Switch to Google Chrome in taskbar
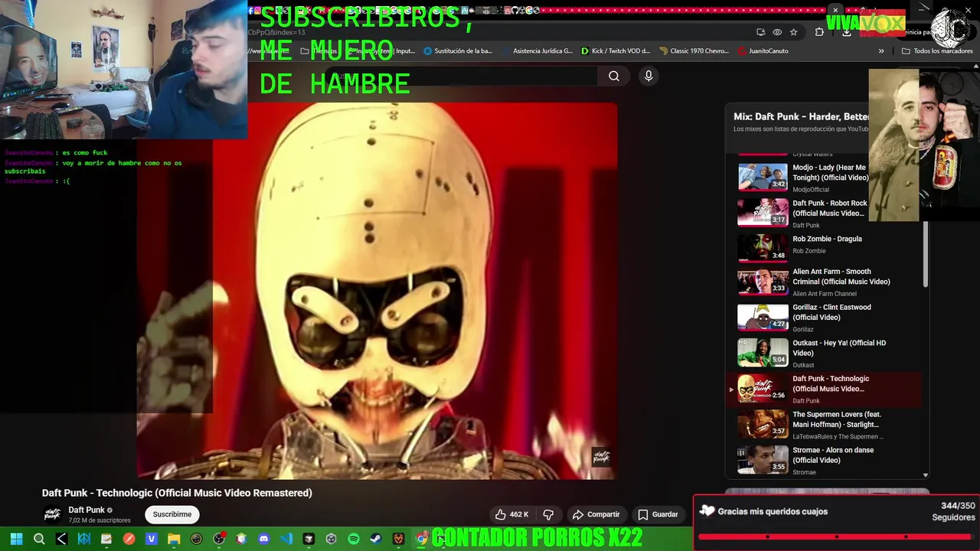980x551 pixels. [421, 539]
